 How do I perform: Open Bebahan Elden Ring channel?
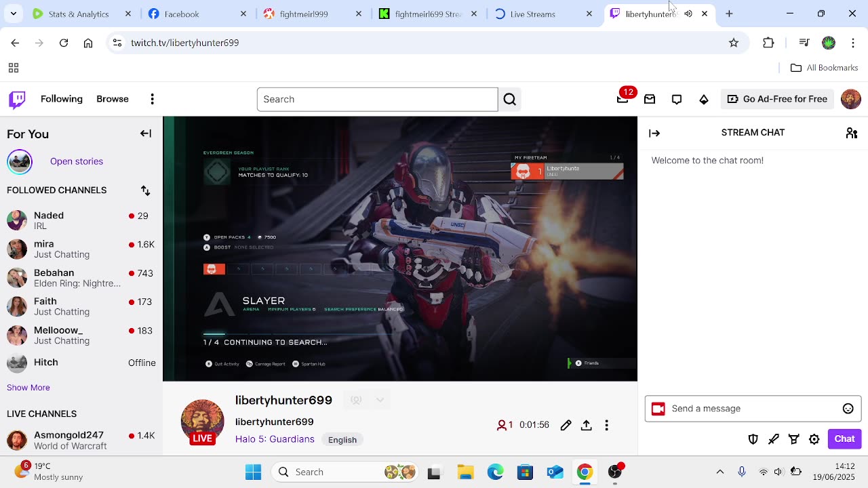[81, 278]
